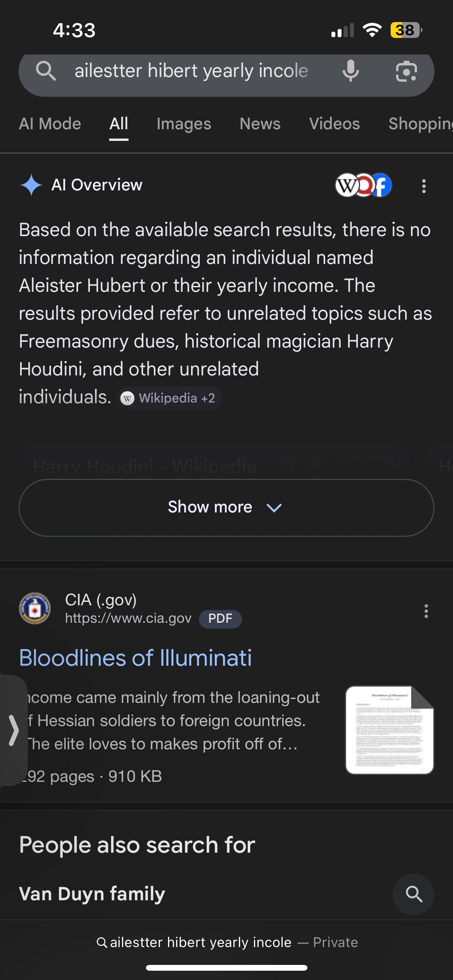Viewport: 453px width, 980px height.
Task: Open AI Overview three-dot options menu
Action: tap(424, 186)
